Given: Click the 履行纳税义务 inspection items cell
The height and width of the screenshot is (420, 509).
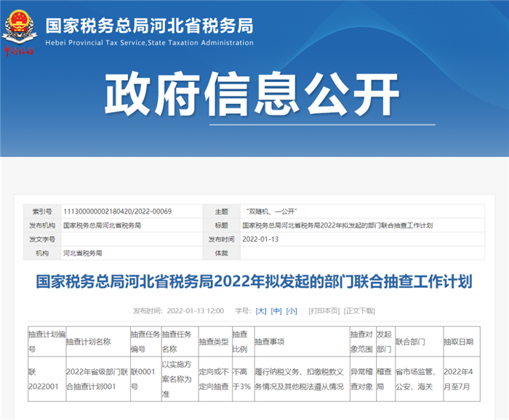Looking at the screenshot, I should point(302,379).
